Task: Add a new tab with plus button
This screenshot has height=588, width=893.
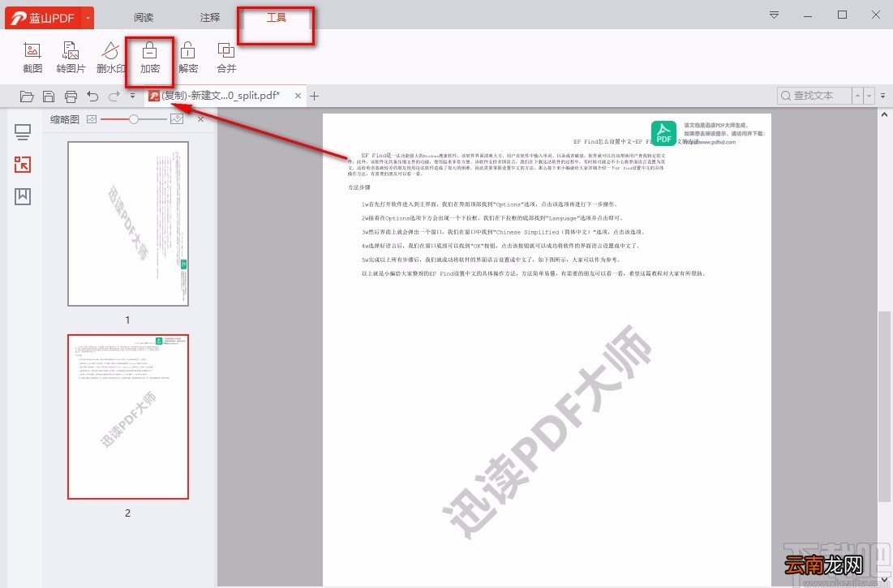Action: click(x=315, y=96)
